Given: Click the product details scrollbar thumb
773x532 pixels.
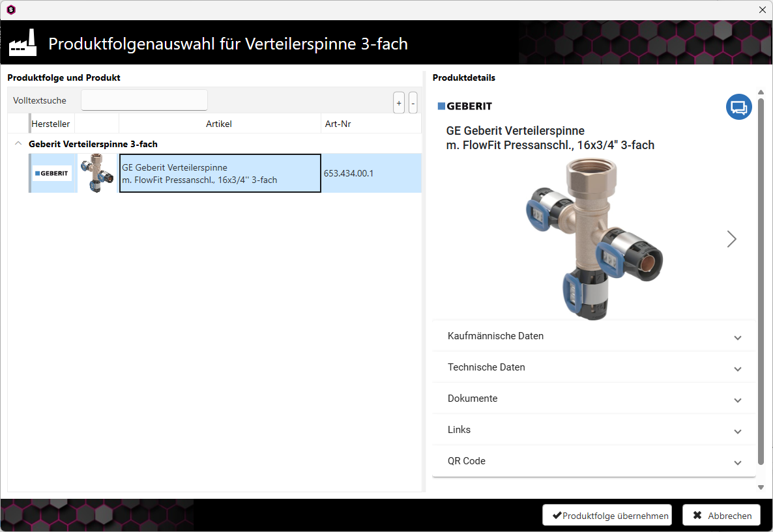Looking at the screenshot, I should 761,282.
